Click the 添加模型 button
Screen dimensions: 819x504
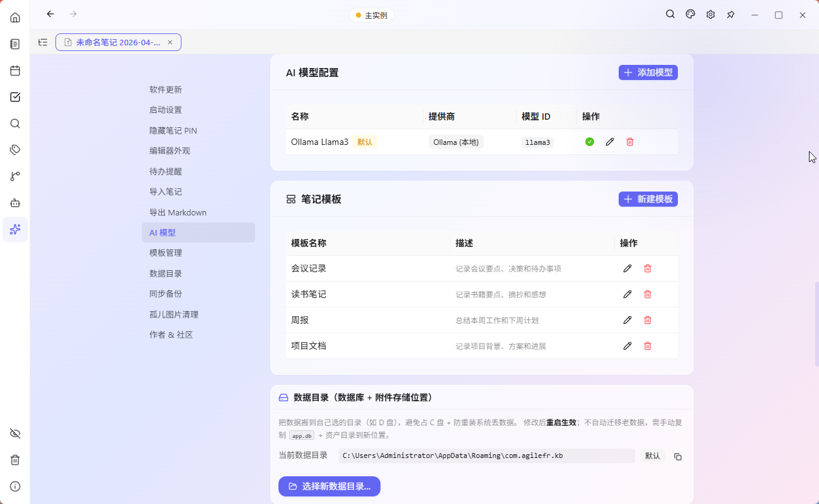[x=648, y=72]
